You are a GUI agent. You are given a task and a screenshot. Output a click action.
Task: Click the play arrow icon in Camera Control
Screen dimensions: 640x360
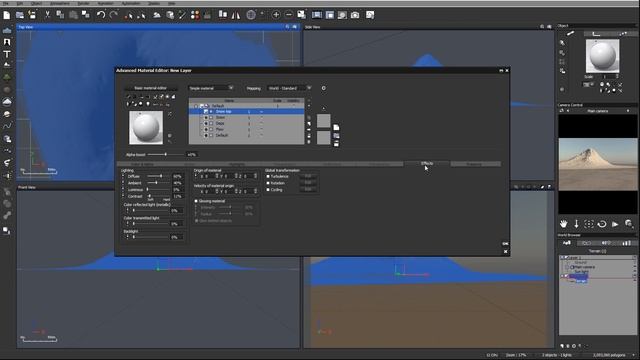615,224
